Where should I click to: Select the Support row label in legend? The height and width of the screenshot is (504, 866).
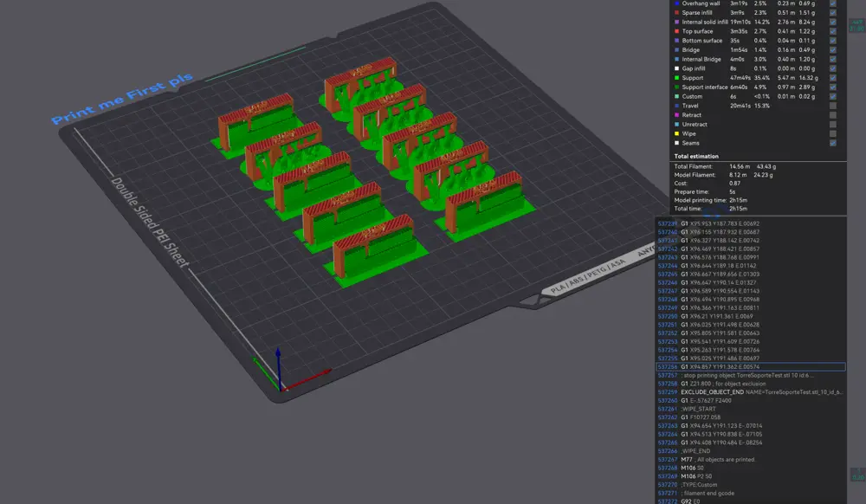(693, 78)
